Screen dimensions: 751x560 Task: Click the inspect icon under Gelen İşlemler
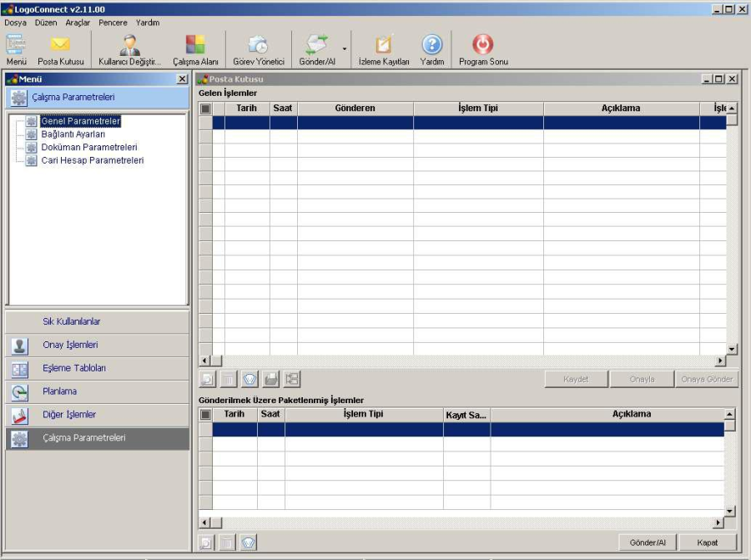pyautogui.click(x=208, y=380)
